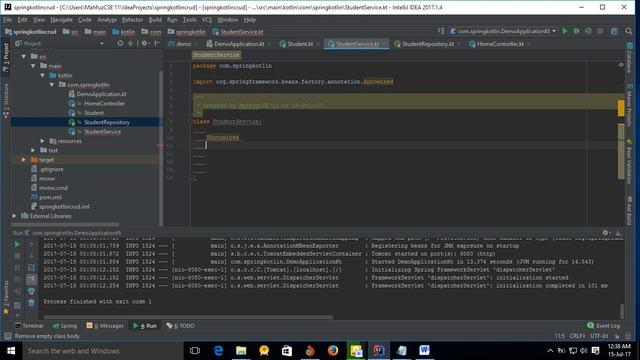Expand the target folder
The width and height of the screenshot is (640, 360).
[x=24, y=160]
